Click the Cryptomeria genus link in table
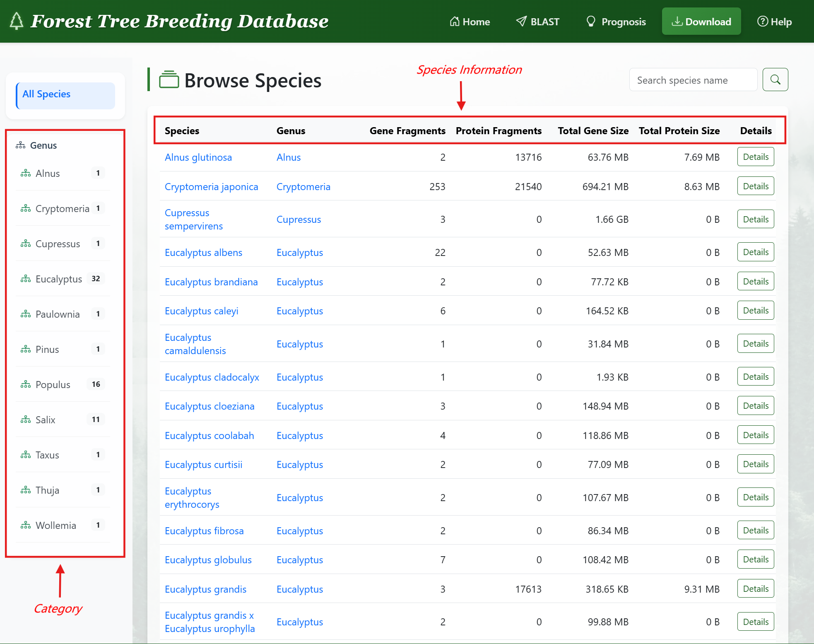Viewport: 814px width, 644px height. 303,187
